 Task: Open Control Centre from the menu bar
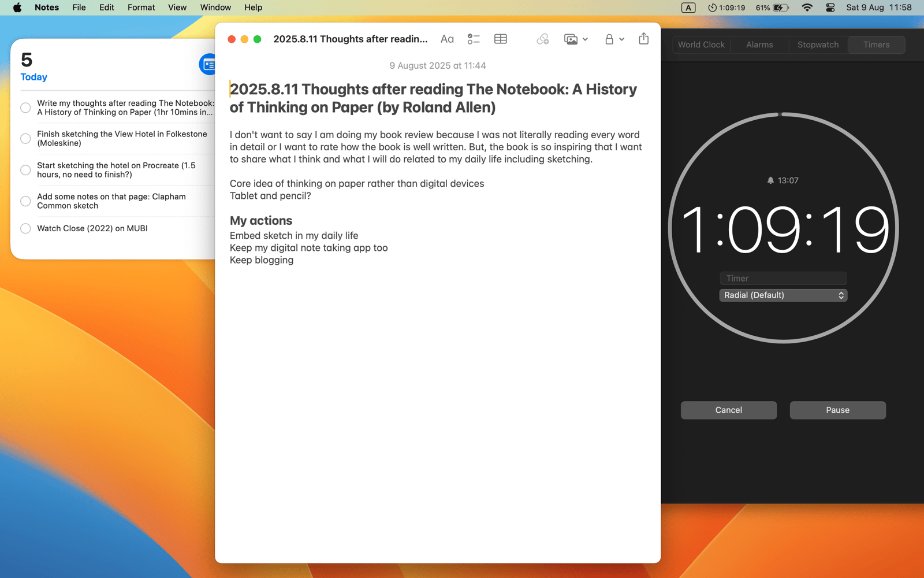tap(830, 8)
